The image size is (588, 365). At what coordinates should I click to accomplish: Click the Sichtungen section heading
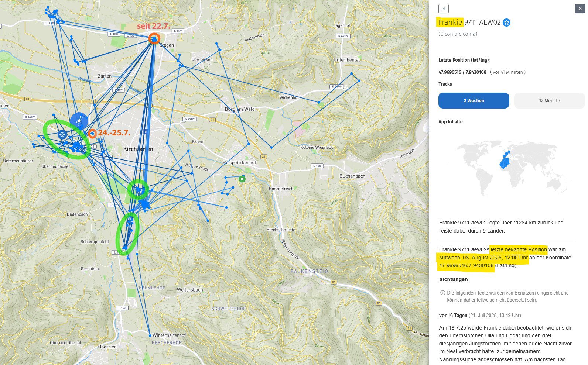coord(454,279)
